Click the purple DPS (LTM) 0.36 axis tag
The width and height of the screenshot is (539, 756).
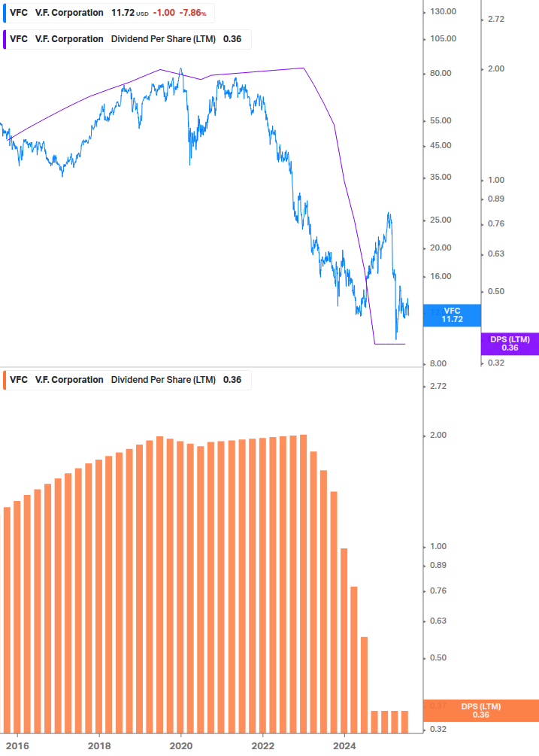coord(510,344)
